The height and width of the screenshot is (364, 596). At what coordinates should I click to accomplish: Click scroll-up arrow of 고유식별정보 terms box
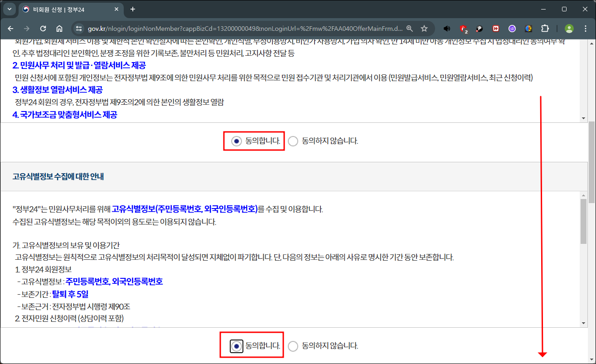click(583, 195)
